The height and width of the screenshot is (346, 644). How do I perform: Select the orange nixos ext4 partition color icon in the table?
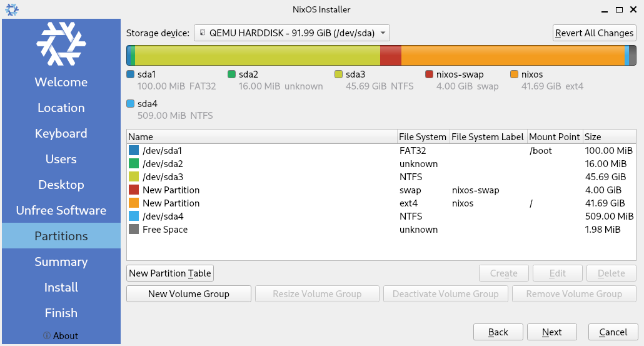(134, 203)
